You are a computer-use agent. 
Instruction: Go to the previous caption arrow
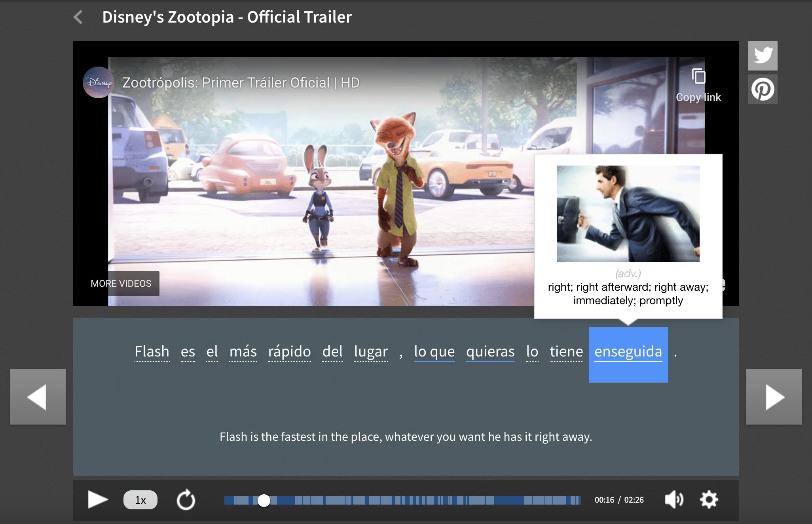pyautogui.click(x=38, y=397)
